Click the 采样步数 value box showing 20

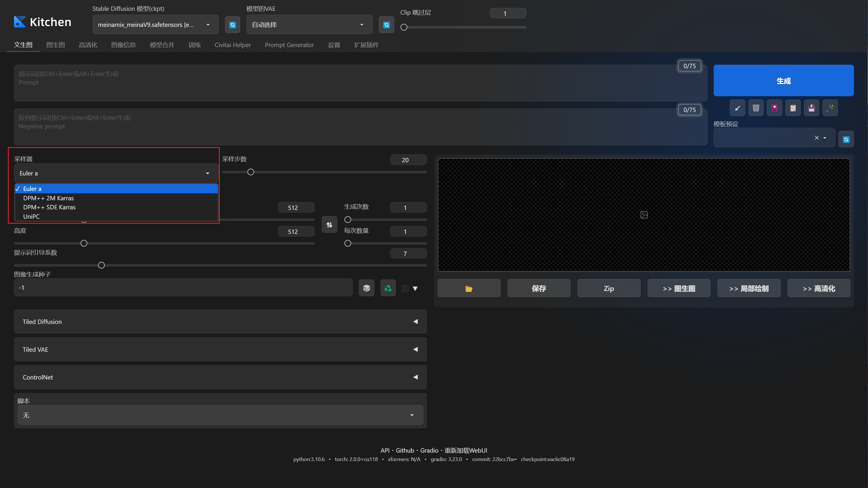408,160
